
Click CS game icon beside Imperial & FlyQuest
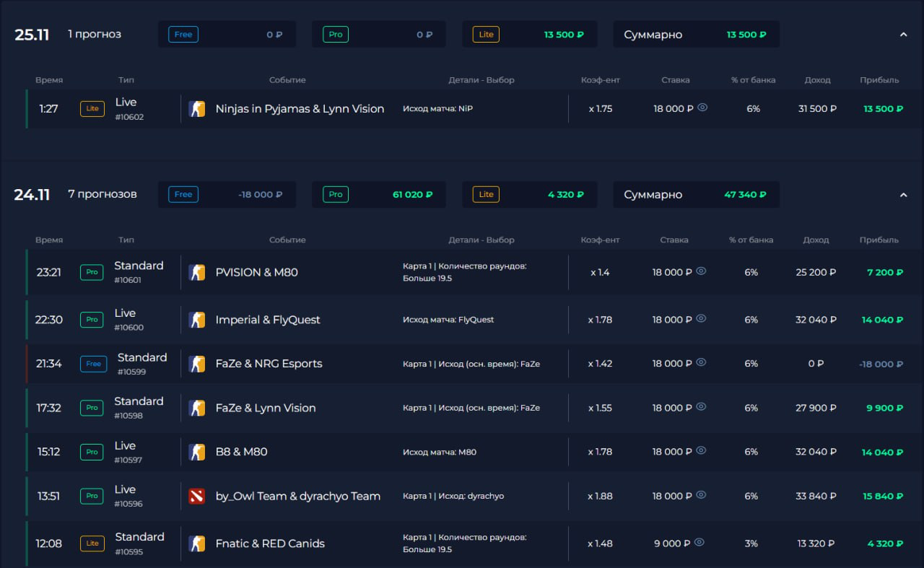tap(196, 320)
